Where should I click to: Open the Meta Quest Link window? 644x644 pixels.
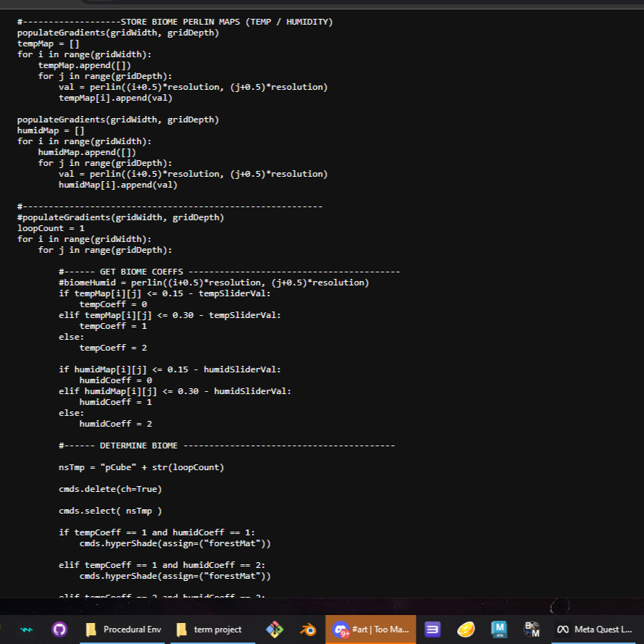(595, 630)
